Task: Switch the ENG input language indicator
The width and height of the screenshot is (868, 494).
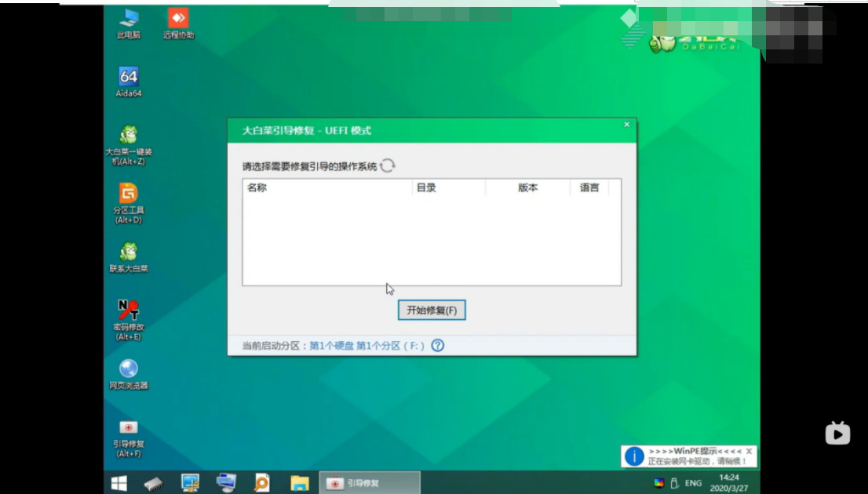Action: [693, 483]
